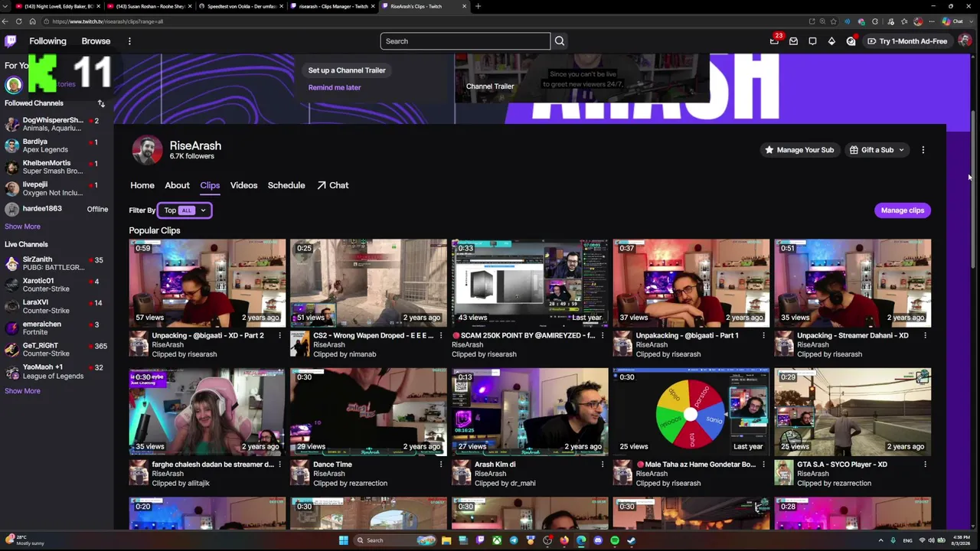Play the GTA S.A - SYCO Player clip thumbnail

[x=852, y=412]
